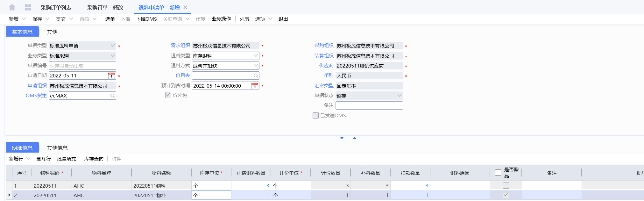This screenshot has height=201, width=644.
Task: Click the 价目表 search magnifier
Action: point(256,76)
